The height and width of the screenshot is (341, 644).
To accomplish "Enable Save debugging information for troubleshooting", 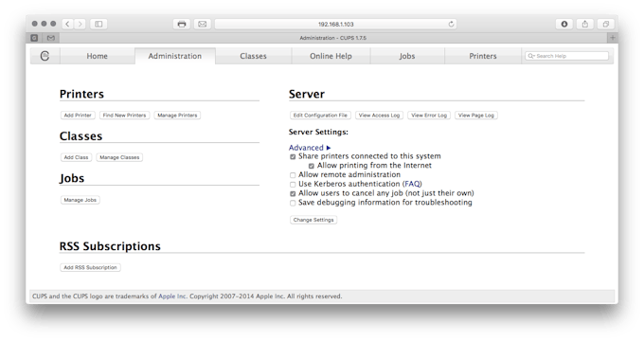I will (293, 203).
